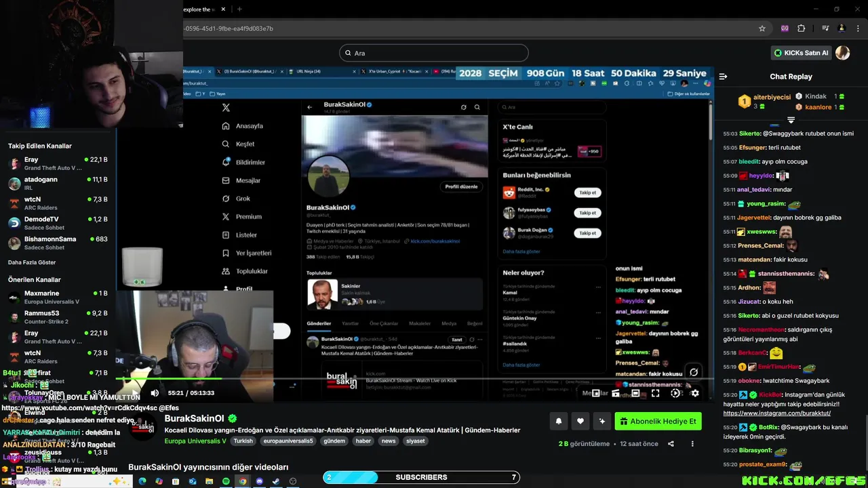The height and width of the screenshot is (488, 868).
Task: Click the purple mask extension icon
Action: pyautogui.click(x=785, y=28)
